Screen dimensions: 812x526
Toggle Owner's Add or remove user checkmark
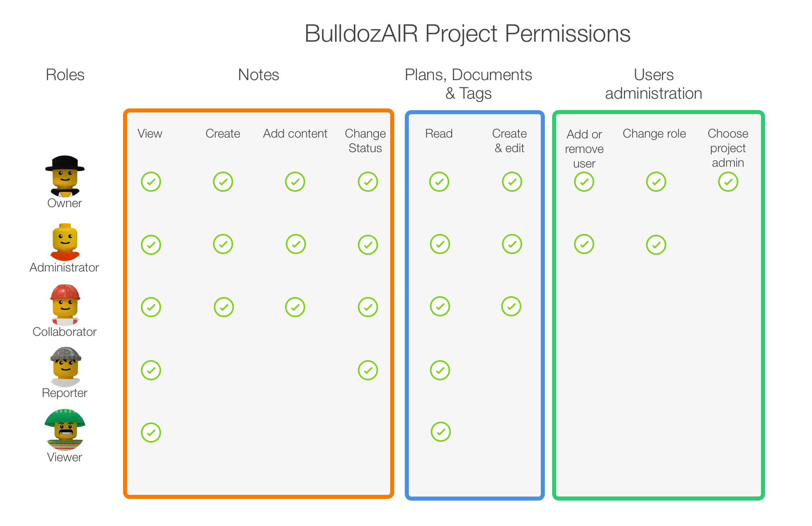pos(584,182)
